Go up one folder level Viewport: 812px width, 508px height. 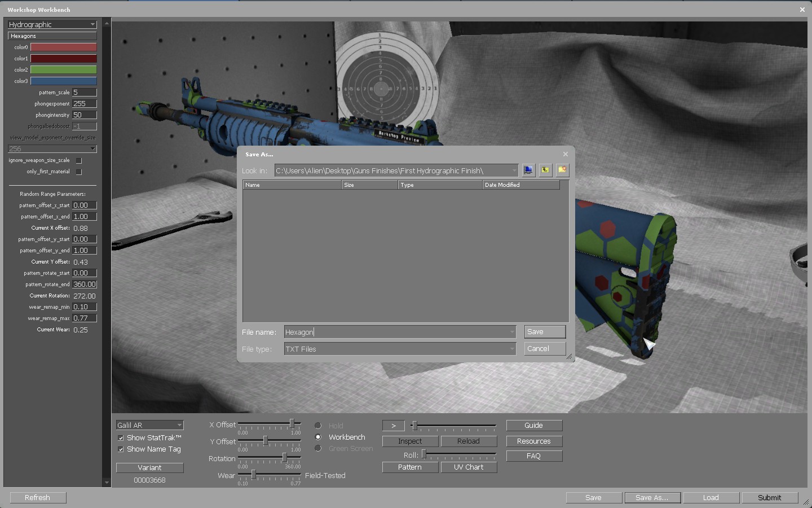pyautogui.click(x=545, y=170)
